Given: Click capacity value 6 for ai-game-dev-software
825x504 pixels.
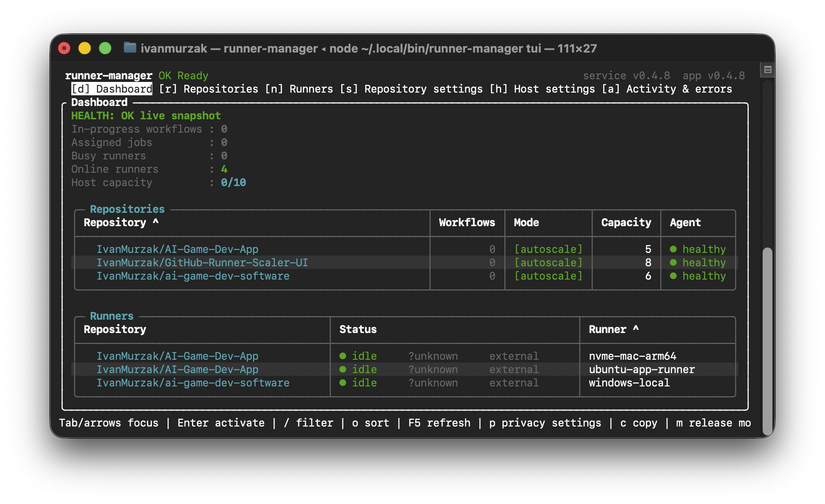Looking at the screenshot, I should tap(648, 276).
